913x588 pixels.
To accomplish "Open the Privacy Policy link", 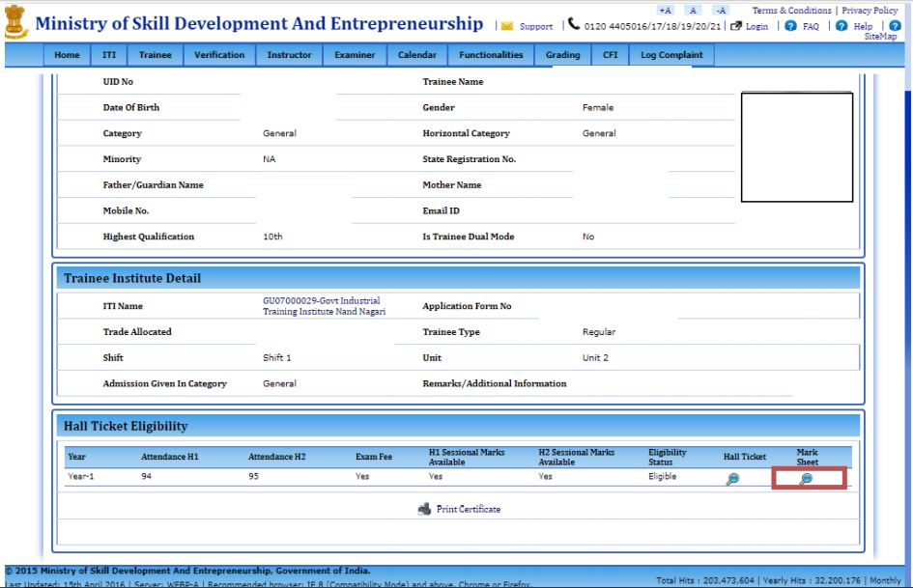I will [872, 10].
